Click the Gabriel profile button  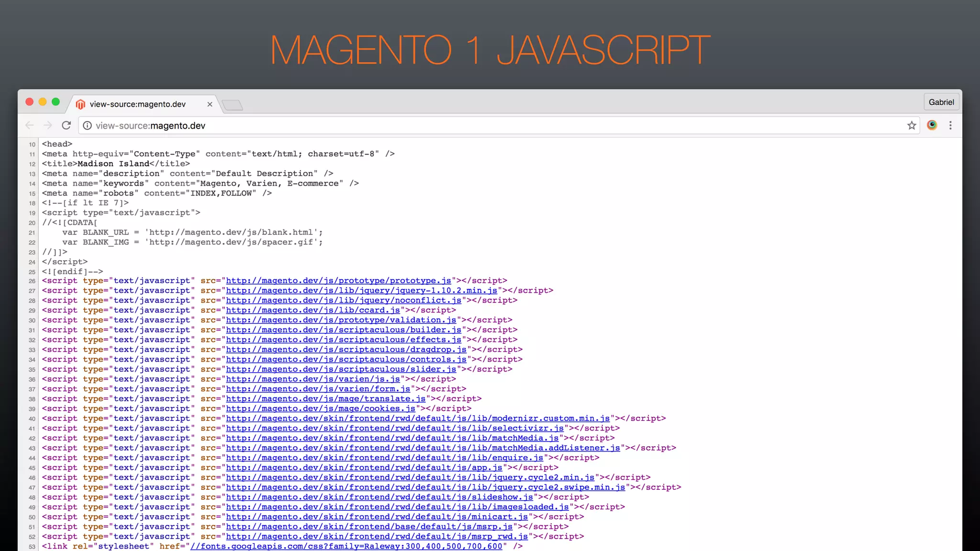click(x=941, y=102)
